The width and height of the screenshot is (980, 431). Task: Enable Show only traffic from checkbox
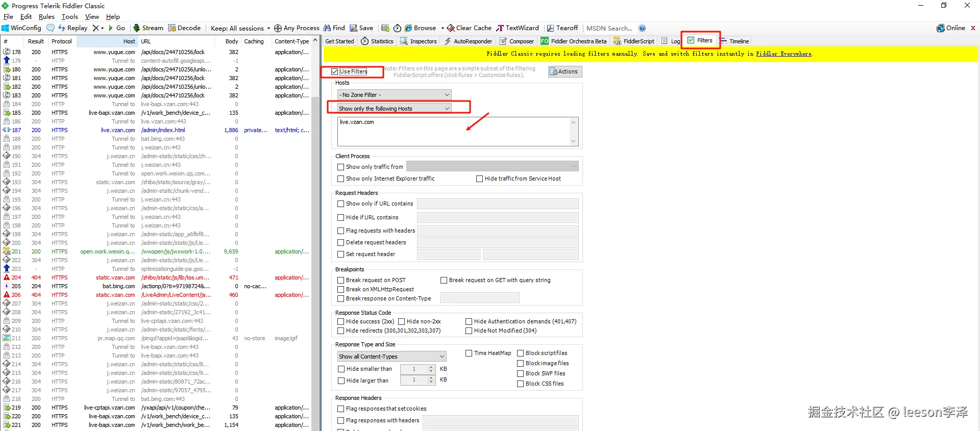340,167
